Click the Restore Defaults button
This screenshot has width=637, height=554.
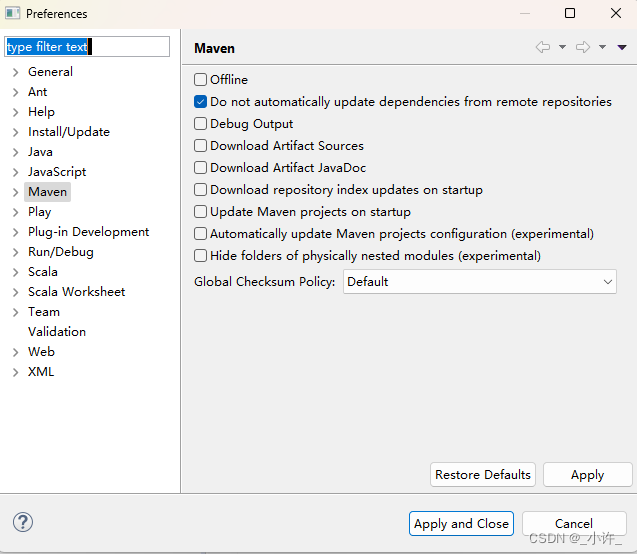[483, 474]
